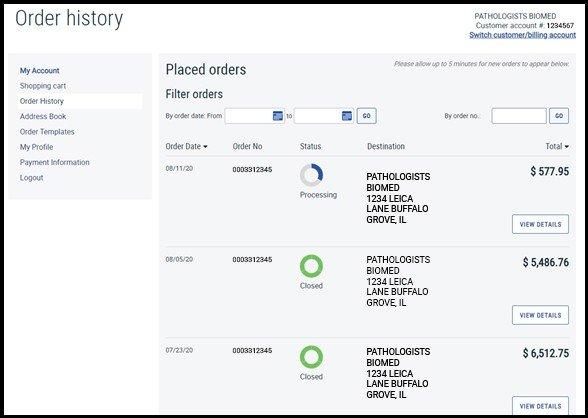Image resolution: width=588 pixels, height=418 pixels.
Task: Focus the By order no. input field
Action: pyautogui.click(x=519, y=116)
